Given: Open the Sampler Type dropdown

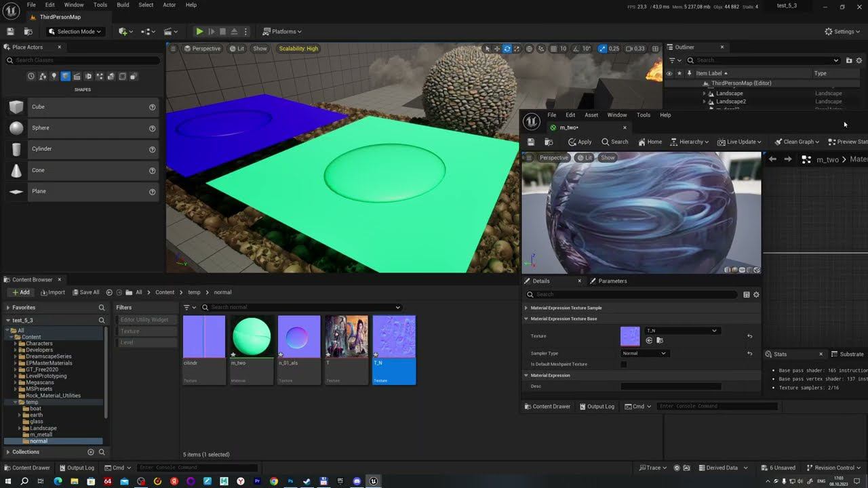Looking at the screenshot, I should (644, 353).
